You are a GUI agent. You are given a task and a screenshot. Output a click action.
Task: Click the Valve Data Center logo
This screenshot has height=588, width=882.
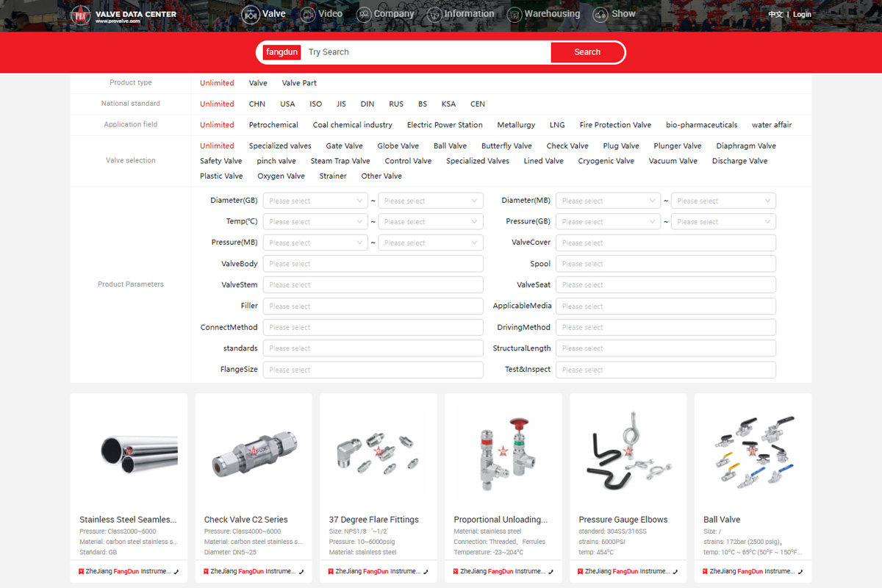pyautogui.click(x=123, y=15)
